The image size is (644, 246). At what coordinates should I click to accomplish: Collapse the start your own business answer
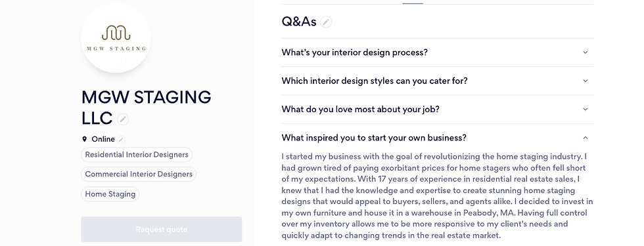[586, 138]
